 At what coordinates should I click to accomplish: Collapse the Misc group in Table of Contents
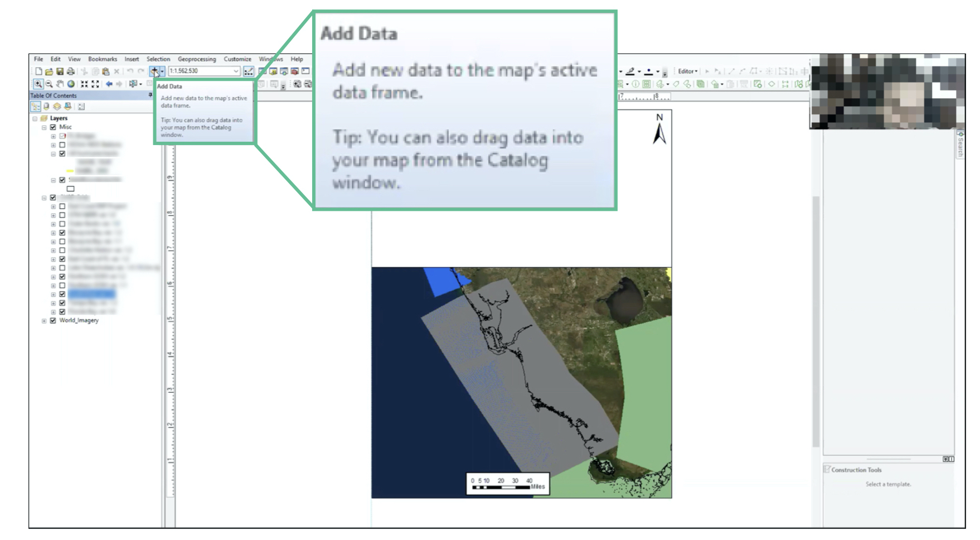coord(44,127)
